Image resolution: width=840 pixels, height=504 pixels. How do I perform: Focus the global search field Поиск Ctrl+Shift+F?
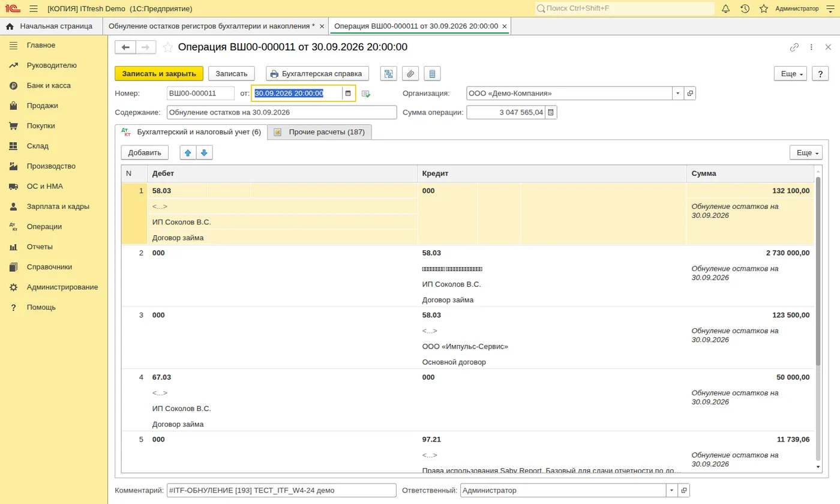click(x=625, y=8)
